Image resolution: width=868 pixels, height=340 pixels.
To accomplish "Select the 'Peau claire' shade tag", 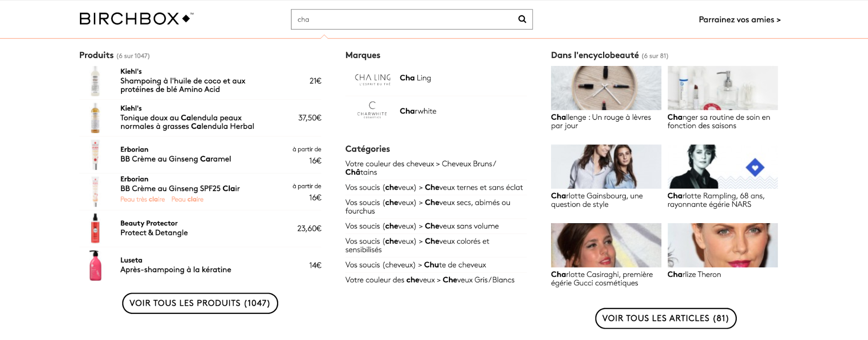I will tap(187, 199).
